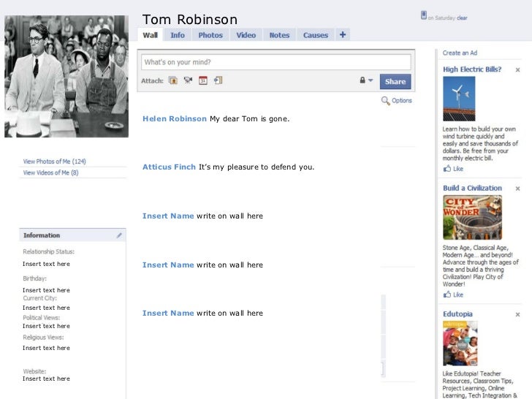Close the Edutopia ad

(x=517, y=314)
